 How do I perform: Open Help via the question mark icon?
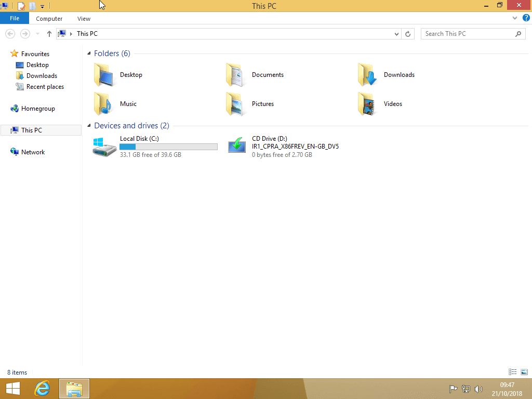coord(526,18)
